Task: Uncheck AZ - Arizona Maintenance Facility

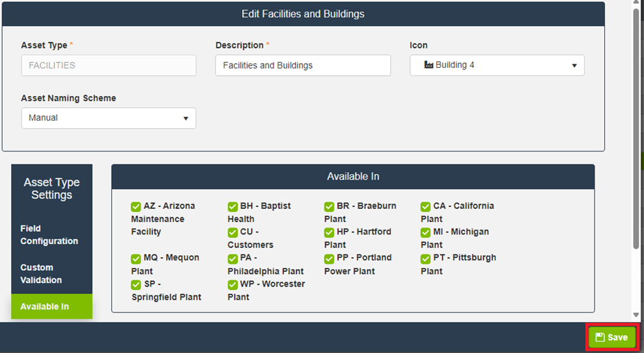Action: tap(136, 206)
